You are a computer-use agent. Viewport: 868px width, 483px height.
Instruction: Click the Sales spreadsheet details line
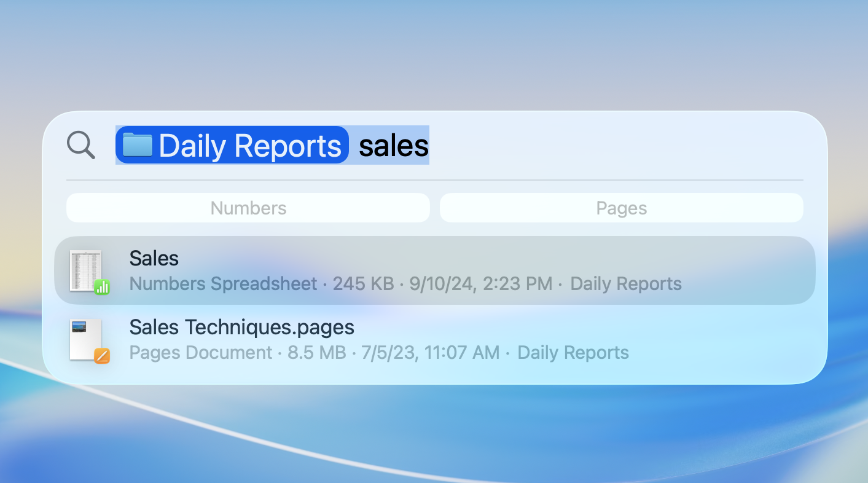[405, 284]
